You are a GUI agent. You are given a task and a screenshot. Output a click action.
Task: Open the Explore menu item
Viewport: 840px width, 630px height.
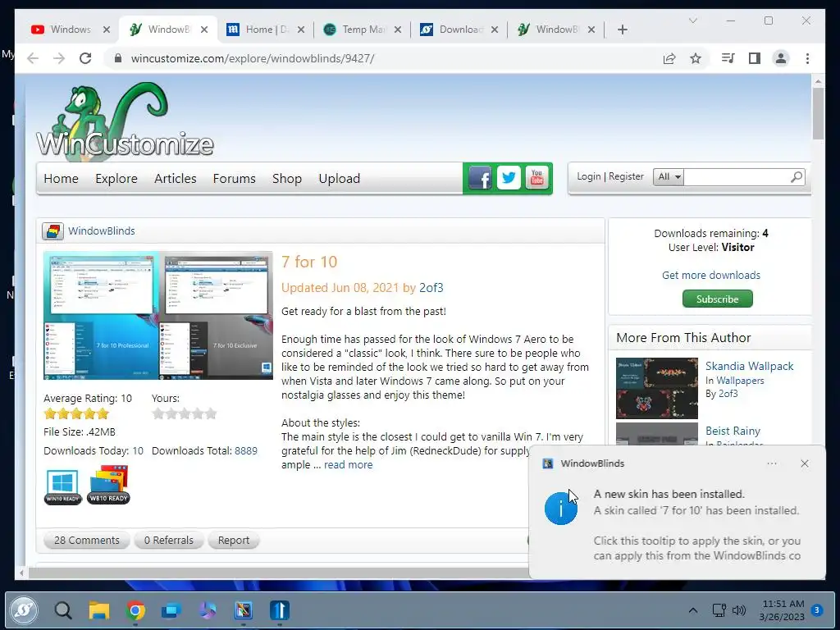coord(116,178)
